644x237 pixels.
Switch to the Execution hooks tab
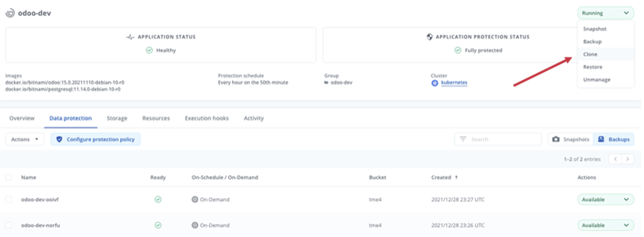pos(207,118)
